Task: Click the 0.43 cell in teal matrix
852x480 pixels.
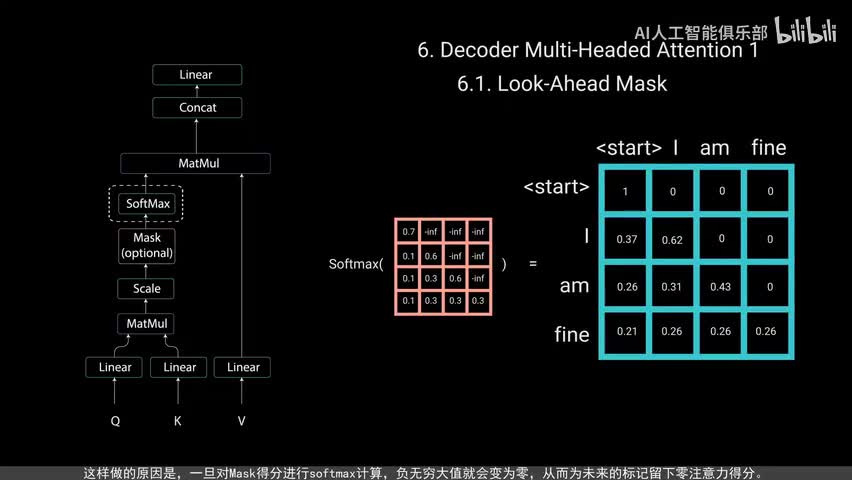Action: 721,288
